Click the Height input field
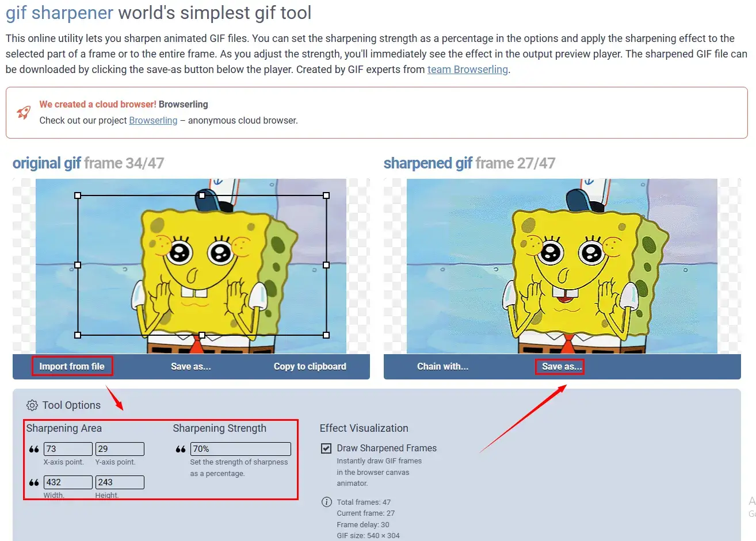The width and height of the screenshot is (756, 541). click(120, 482)
